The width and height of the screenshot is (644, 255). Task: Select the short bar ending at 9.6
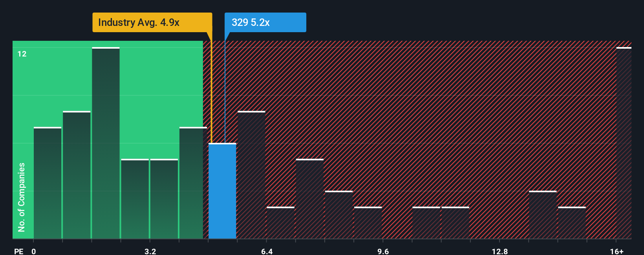(368, 223)
